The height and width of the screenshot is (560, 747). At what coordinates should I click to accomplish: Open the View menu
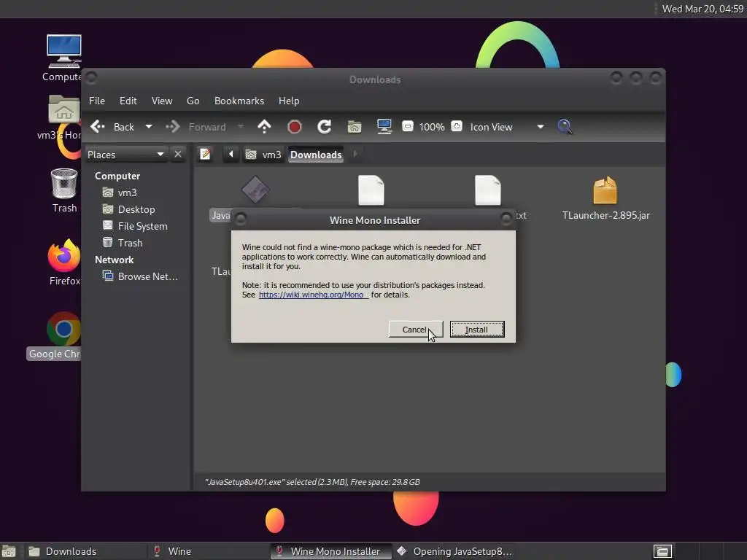click(162, 101)
